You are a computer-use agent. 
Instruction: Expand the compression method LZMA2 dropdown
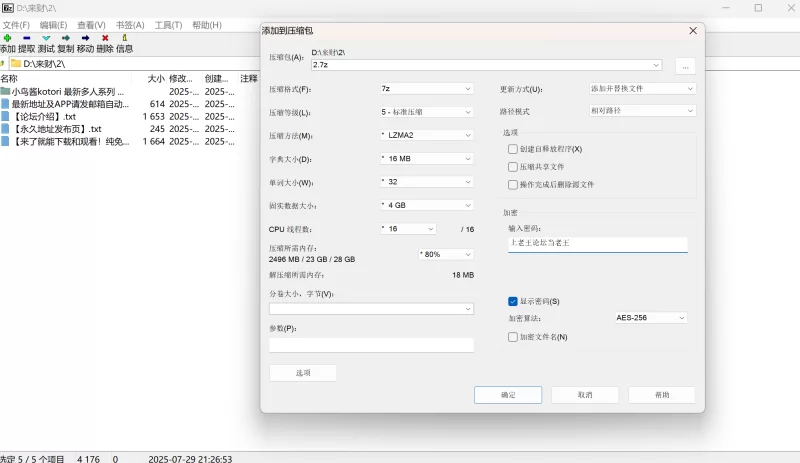(427, 135)
